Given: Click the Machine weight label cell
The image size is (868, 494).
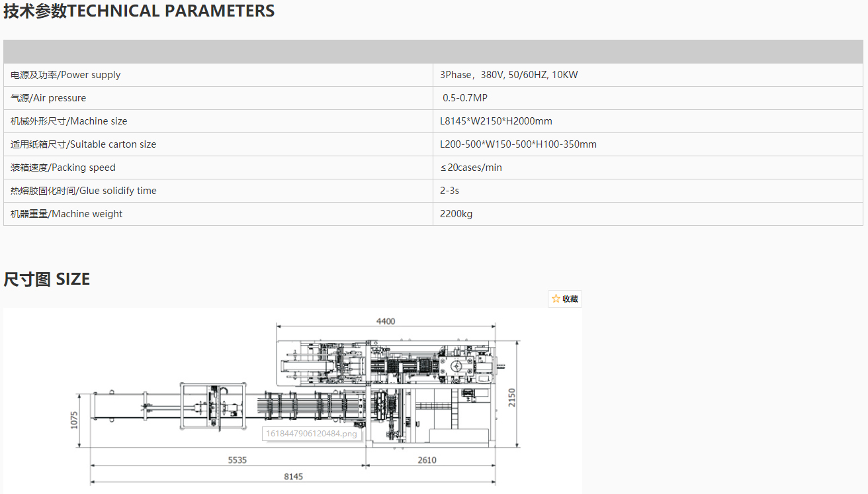Looking at the screenshot, I should (x=66, y=214).
